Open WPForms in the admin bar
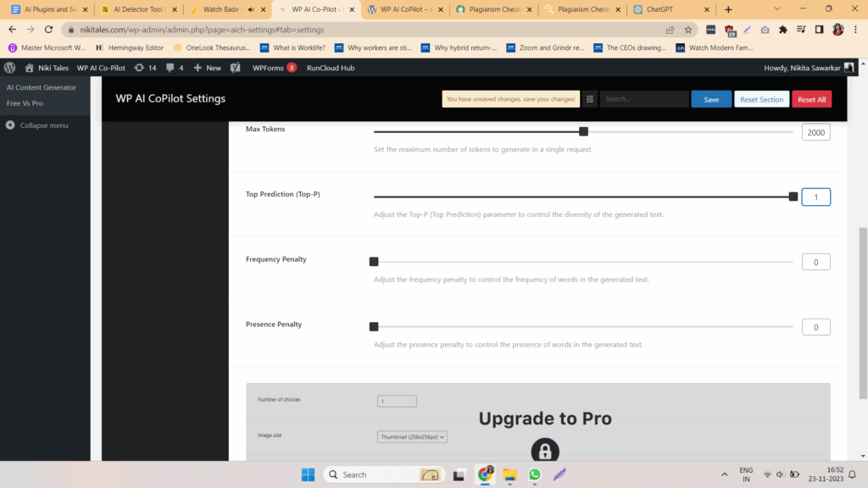 274,68
